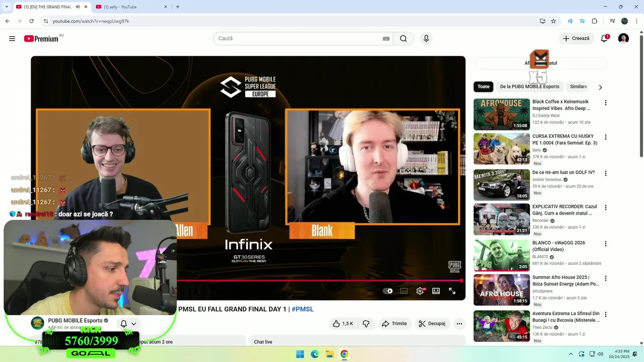Open more actions ellipsis under video
Image resolution: width=644 pixels, height=362 pixels.
tap(459, 324)
